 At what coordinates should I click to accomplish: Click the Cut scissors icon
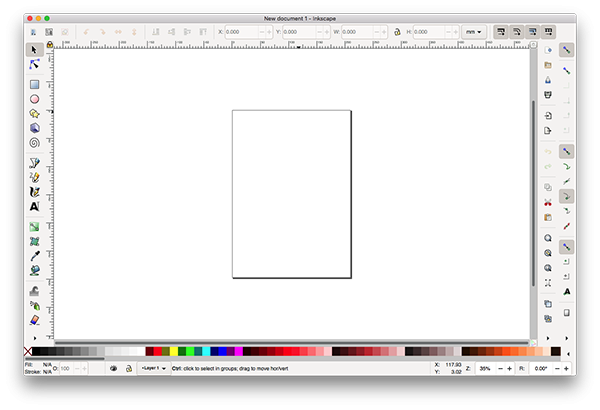tap(548, 203)
